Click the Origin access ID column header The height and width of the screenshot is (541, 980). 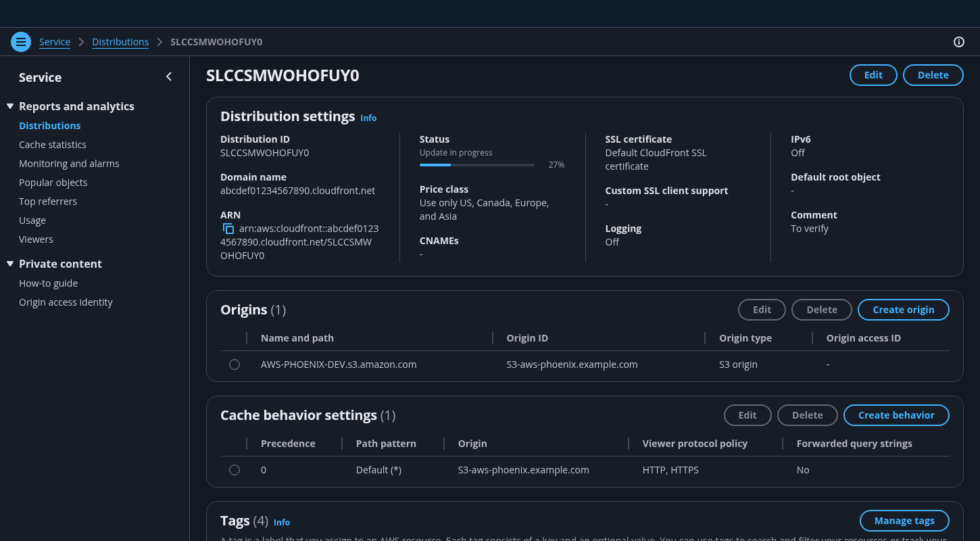coord(864,338)
